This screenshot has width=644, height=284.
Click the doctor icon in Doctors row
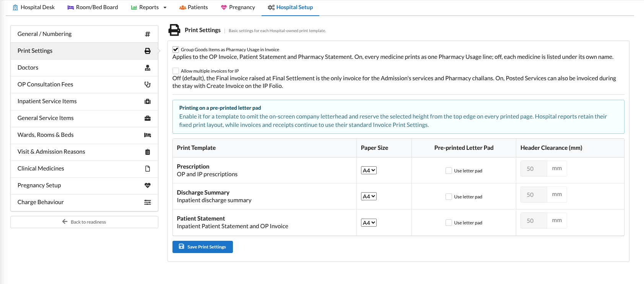coord(148,68)
